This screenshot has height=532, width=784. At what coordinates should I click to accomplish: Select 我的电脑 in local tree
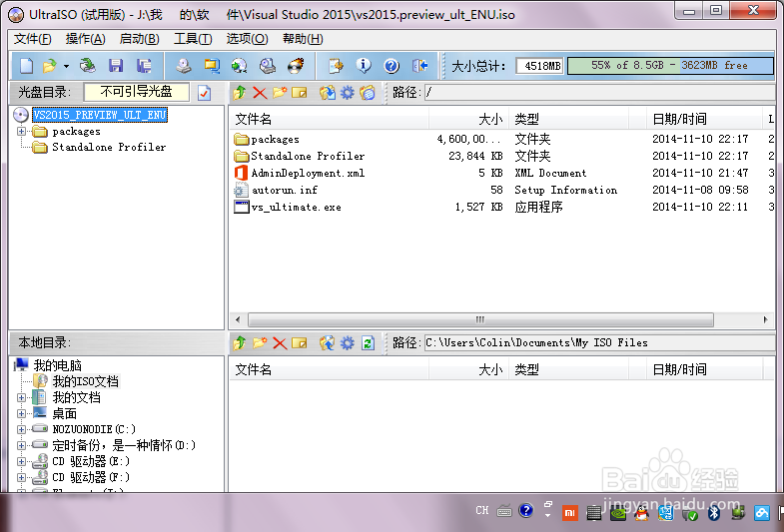[57, 365]
